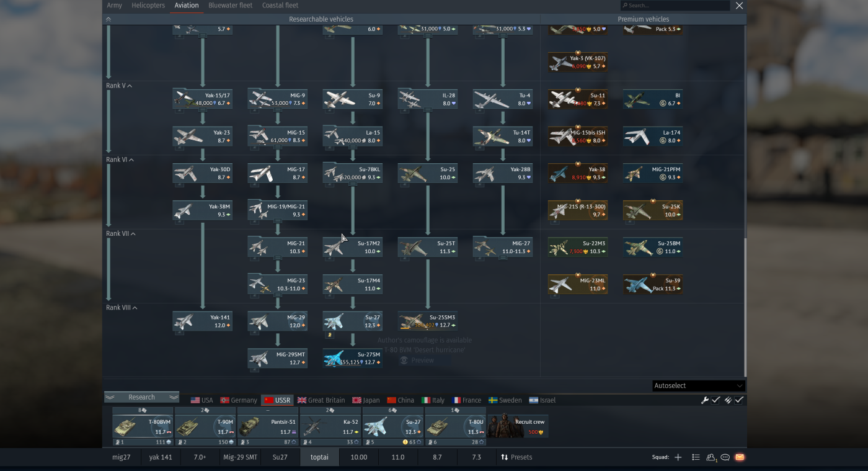
Task: Collapse tree with top-left double chevron
Action: point(108,19)
